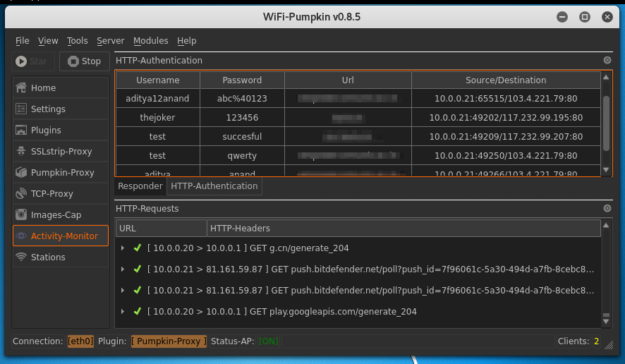
Task: Maximize the WiFi-Pumpkin window
Action: [584, 17]
